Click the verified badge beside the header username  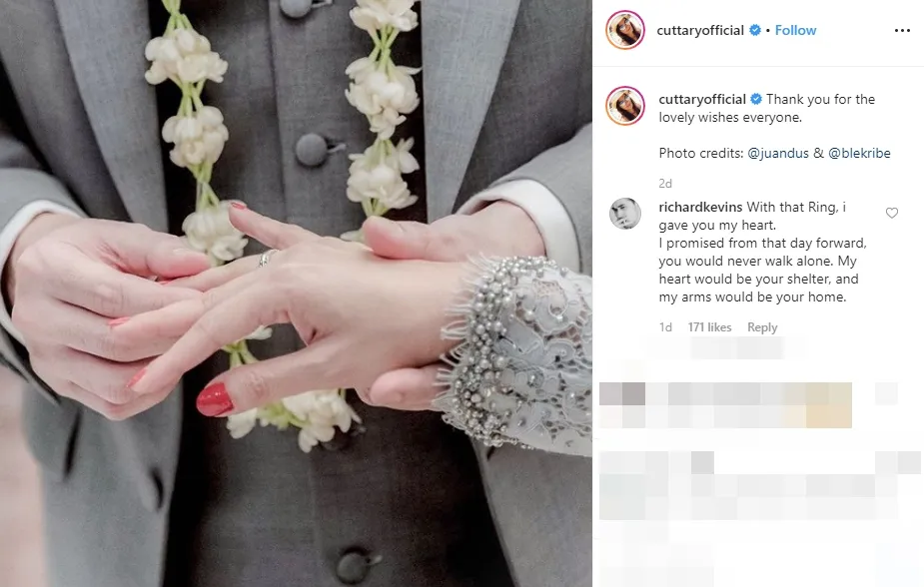pos(755,30)
